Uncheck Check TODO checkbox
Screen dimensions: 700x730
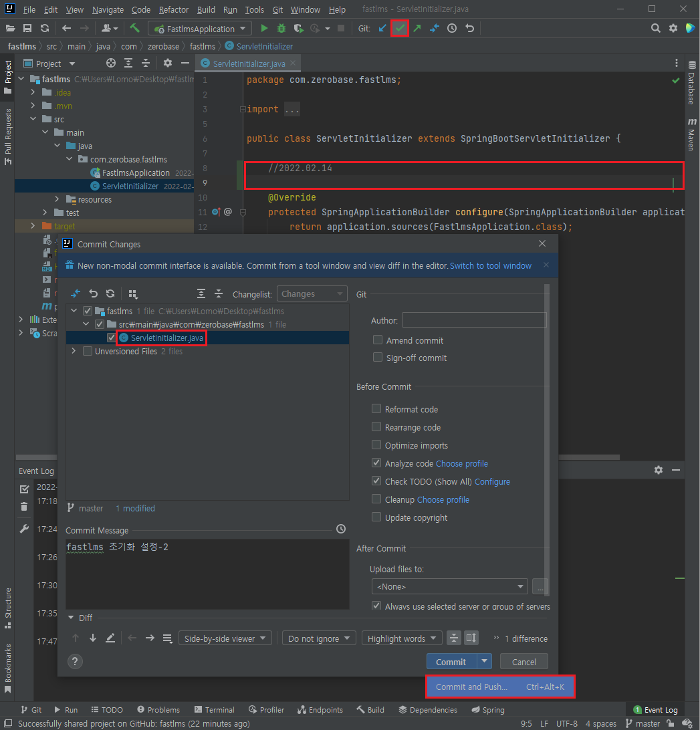[x=376, y=481]
